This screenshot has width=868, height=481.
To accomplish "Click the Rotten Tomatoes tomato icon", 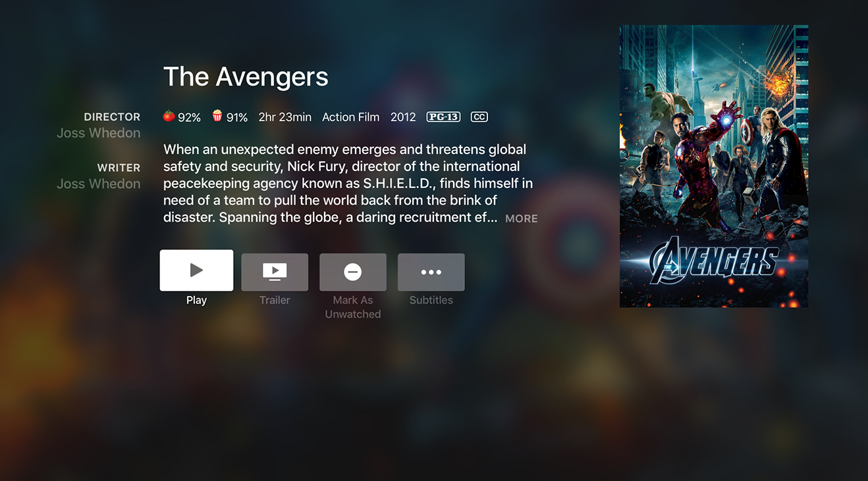I will pos(169,116).
